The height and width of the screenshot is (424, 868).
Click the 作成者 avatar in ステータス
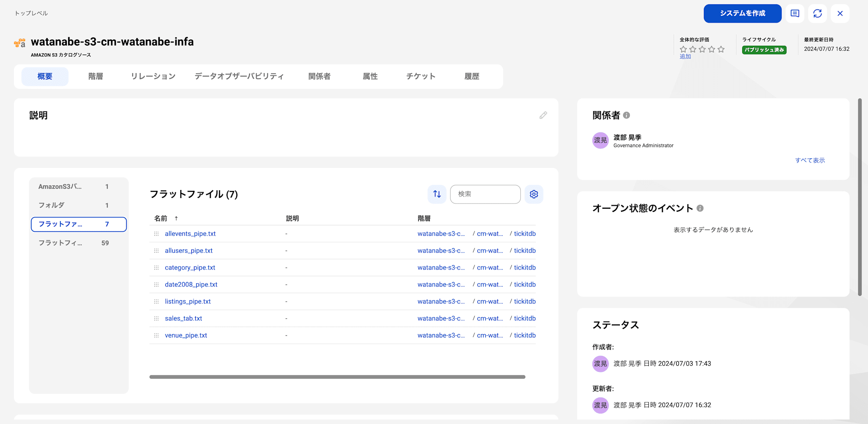click(600, 364)
